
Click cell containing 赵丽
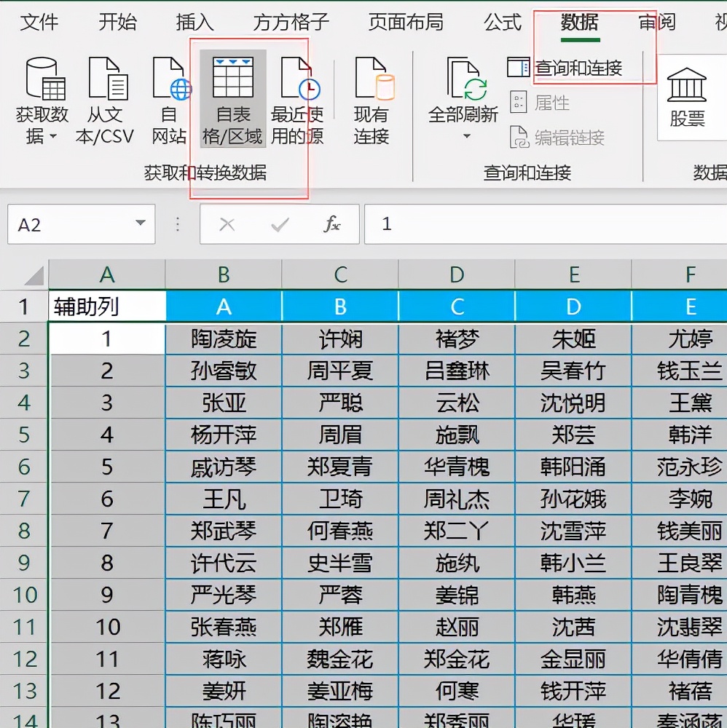[457, 627]
